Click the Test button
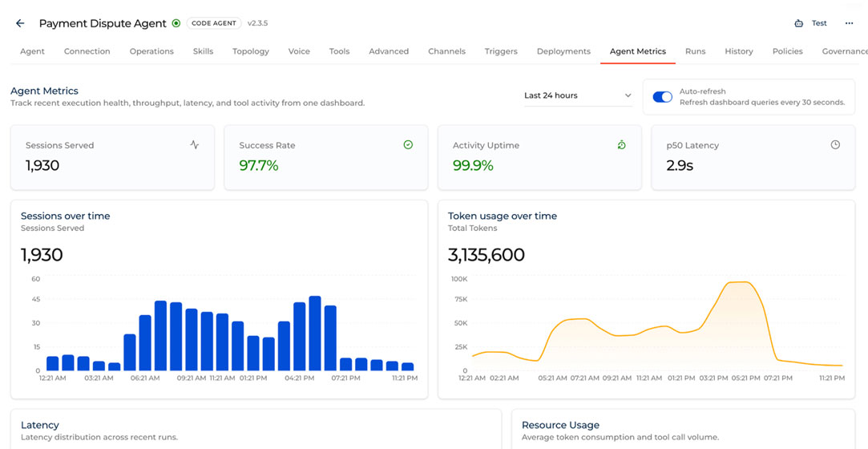 click(811, 23)
